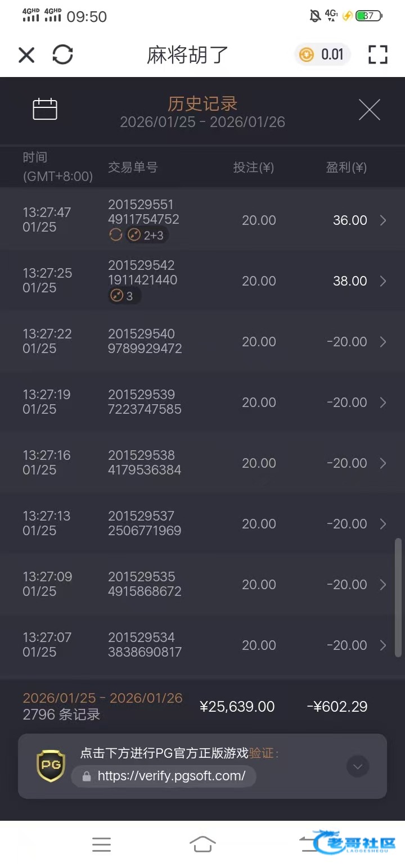Open the verify.pgsoft.com link
The height and width of the screenshot is (868, 405).
coord(171,776)
